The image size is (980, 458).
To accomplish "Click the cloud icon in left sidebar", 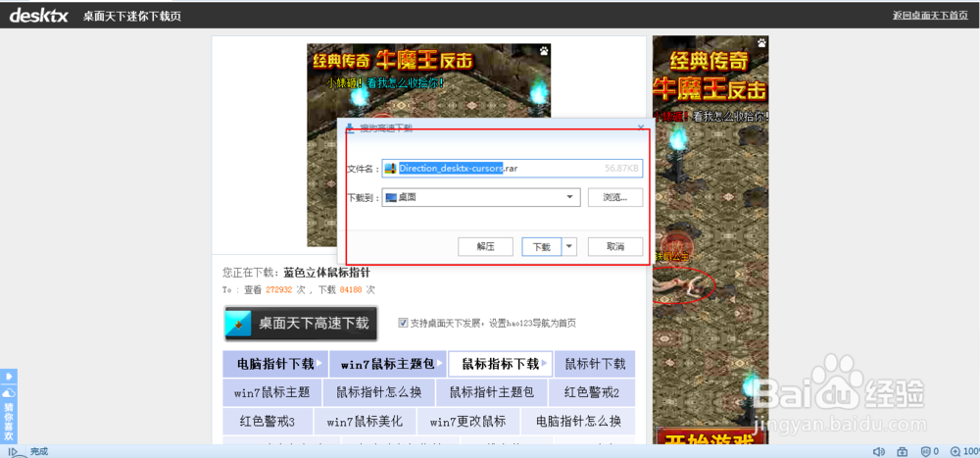I will tap(9, 393).
